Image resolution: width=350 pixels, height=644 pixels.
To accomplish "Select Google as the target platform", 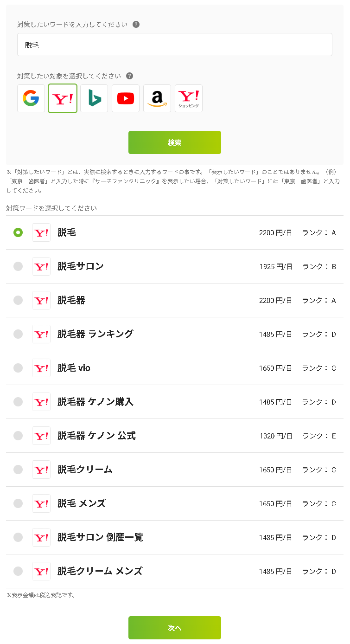I will [31, 98].
